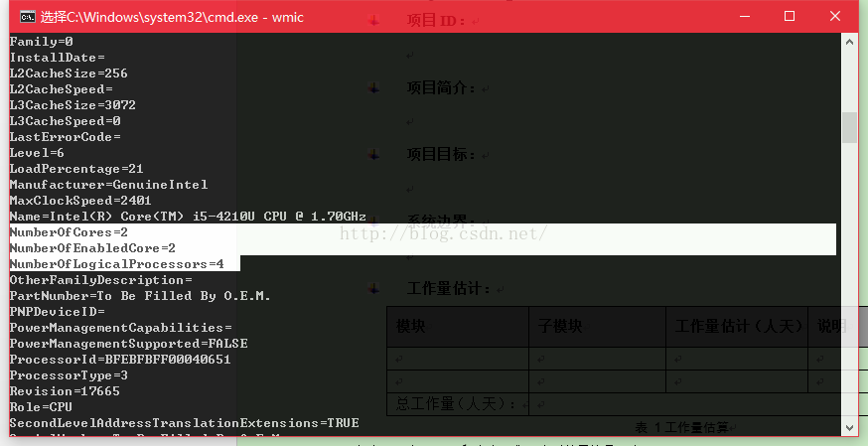Click the 'PNPDeviceID=' line

(x=57, y=312)
